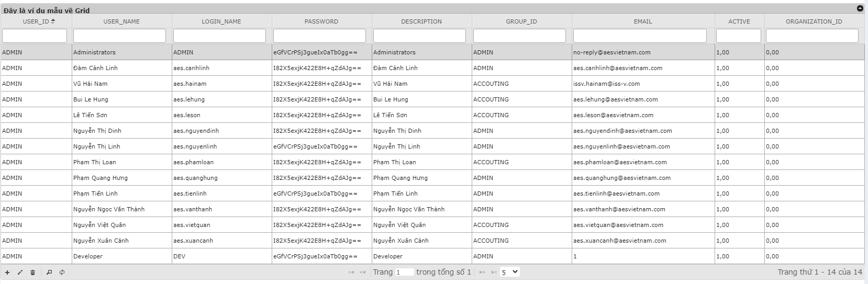Click email aes.xuancanh@aesvietnam.com

(620, 241)
